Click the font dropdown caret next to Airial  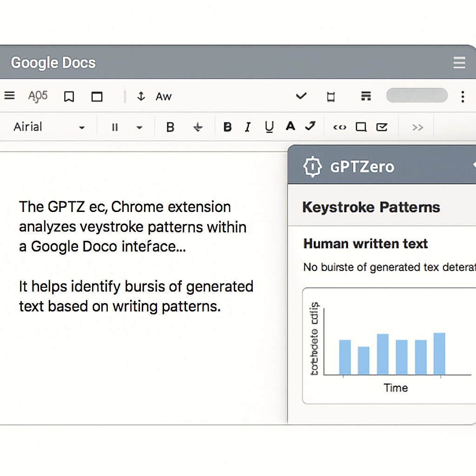[82, 128]
